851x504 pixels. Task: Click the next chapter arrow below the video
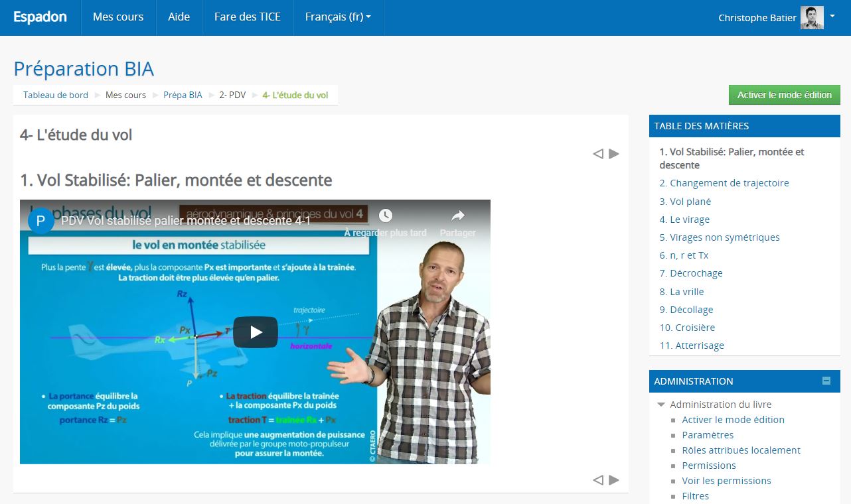(x=613, y=479)
